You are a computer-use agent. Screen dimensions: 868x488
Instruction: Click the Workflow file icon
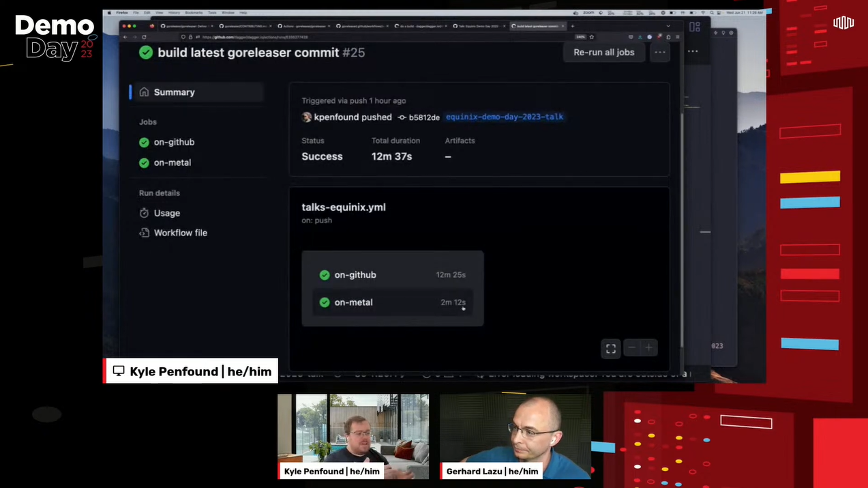(144, 233)
